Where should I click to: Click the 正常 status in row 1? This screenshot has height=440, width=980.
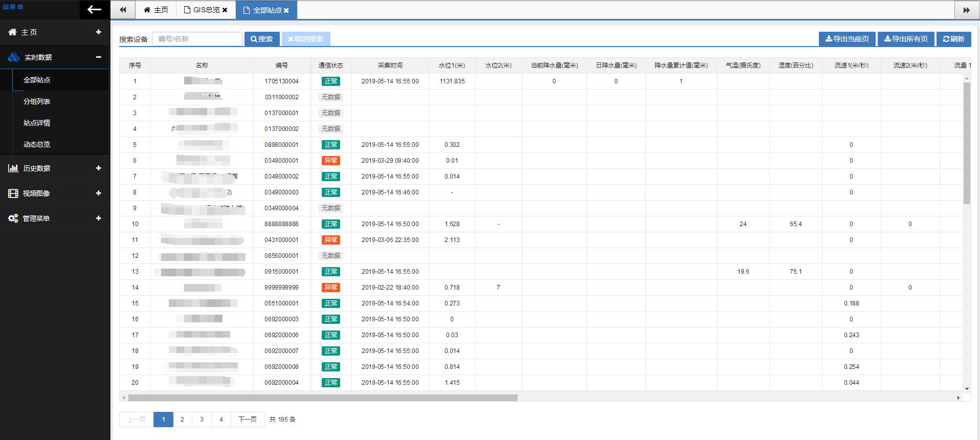coord(331,81)
